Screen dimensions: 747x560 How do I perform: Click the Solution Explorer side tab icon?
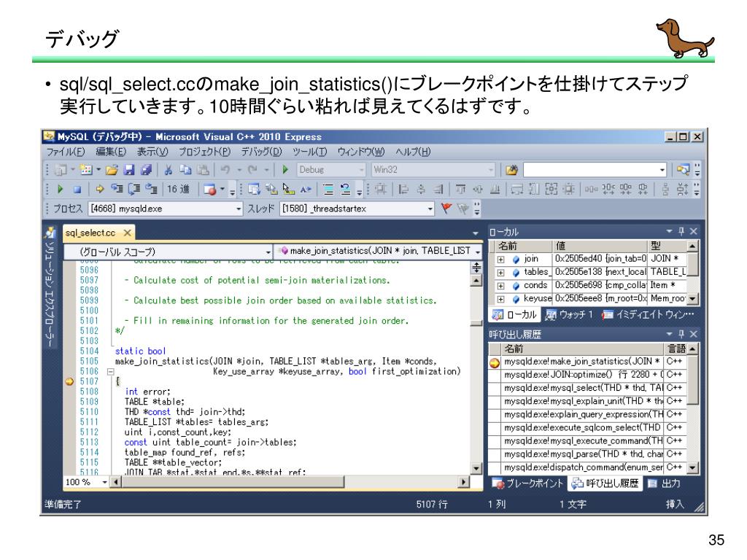coord(50,233)
